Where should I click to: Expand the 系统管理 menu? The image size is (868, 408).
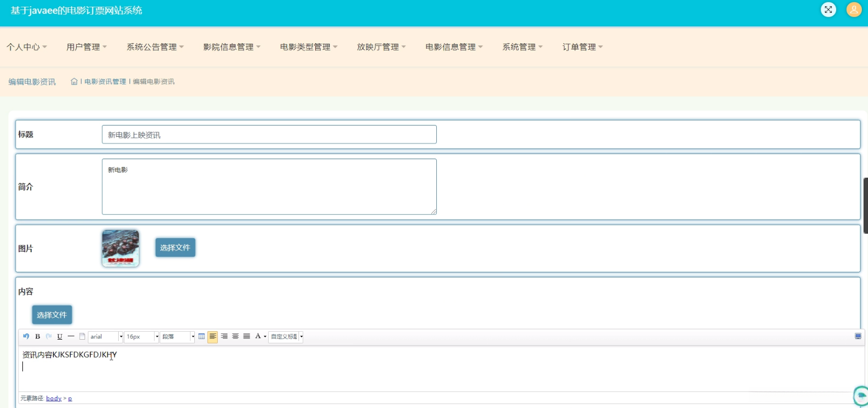point(522,47)
